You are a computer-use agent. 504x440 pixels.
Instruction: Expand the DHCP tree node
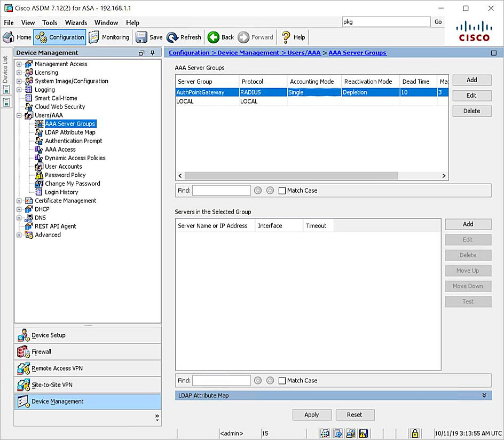pyautogui.click(x=18, y=209)
